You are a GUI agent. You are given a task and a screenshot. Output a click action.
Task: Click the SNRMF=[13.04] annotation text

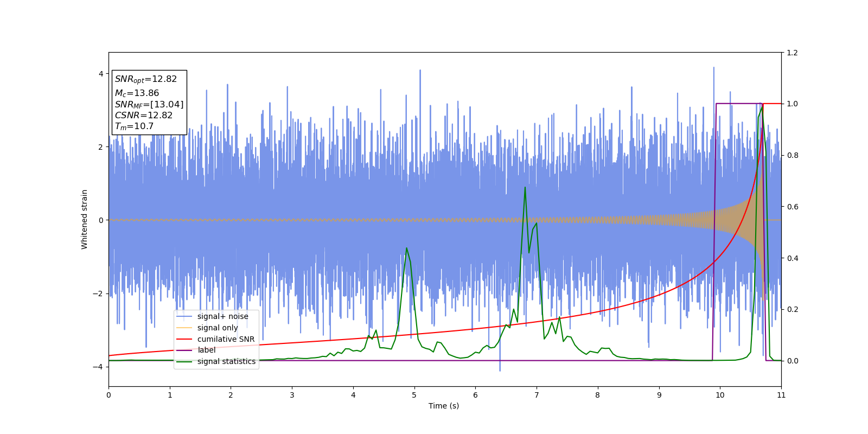tap(149, 104)
